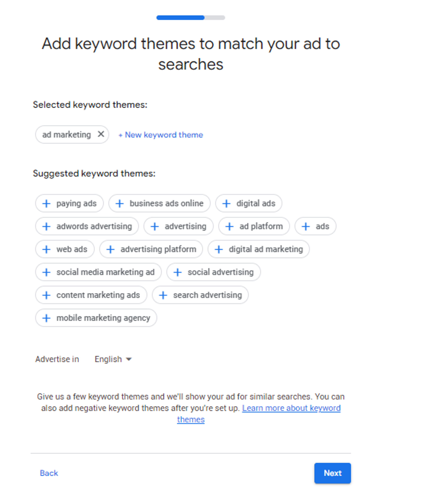
Task: Remove the 'ad marketing' keyword theme
Action: click(101, 134)
